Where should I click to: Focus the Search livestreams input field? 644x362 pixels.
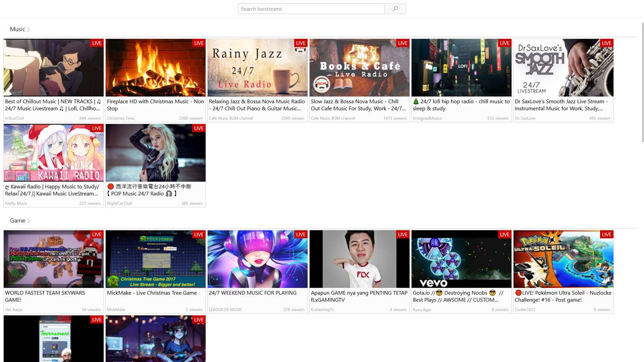pyautogui.click(x=311, y=9)
